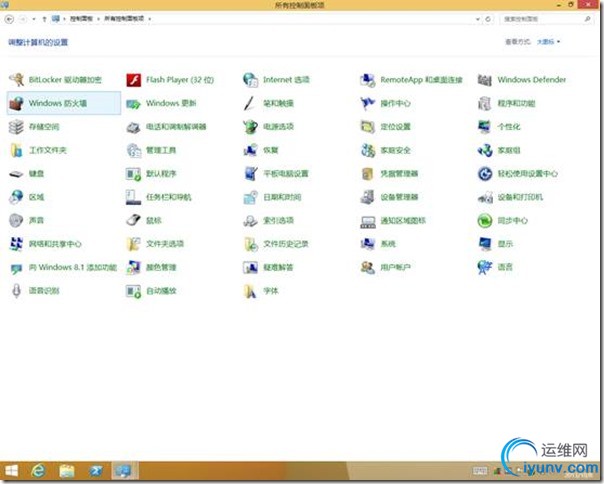Click the Folder Options (文件夹选项) link
604x484 pixels.
tap(165, 244)
